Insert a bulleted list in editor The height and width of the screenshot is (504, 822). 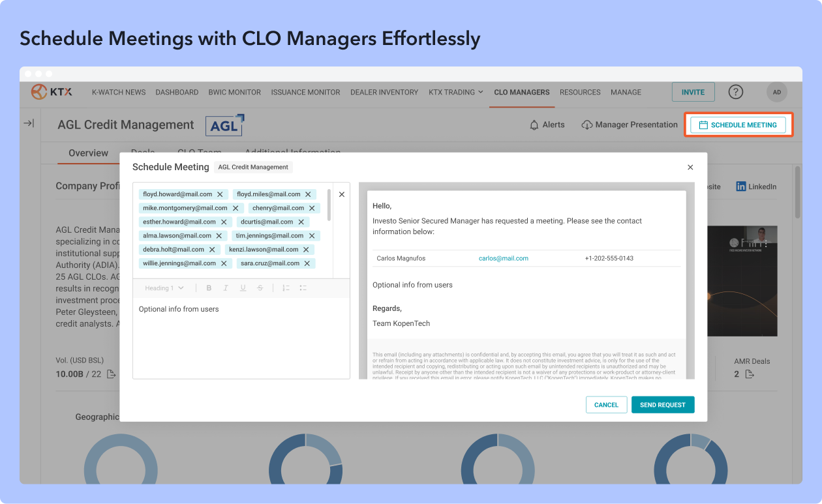[303, 288]
